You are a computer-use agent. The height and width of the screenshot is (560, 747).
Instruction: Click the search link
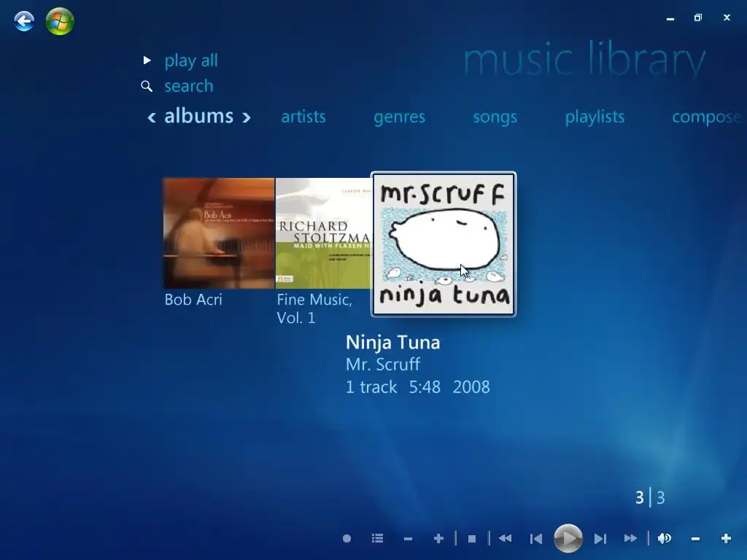189,86
